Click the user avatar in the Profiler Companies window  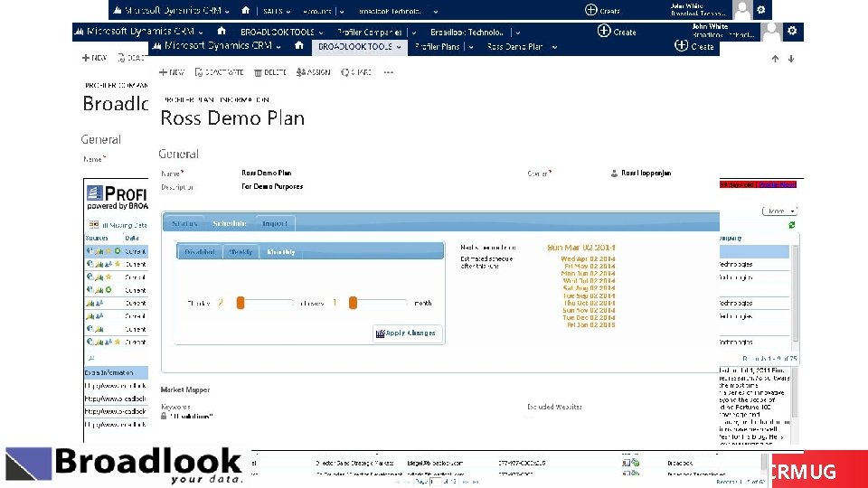[x=771, y=33]
